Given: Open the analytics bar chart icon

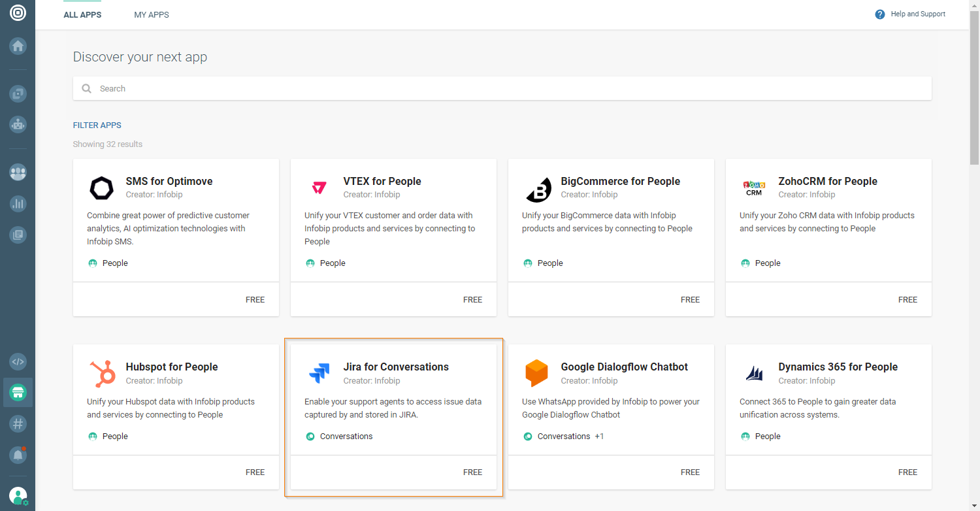Looking at the screenshot, I should [18, 203].
